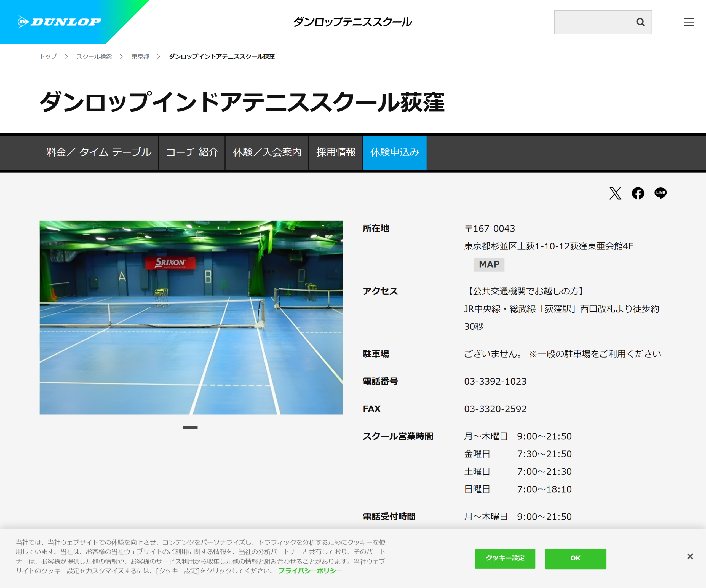Open the 料金／タイムテーブル tab
Viewport: 706px width, 588px height.
[x=99, y=152]
